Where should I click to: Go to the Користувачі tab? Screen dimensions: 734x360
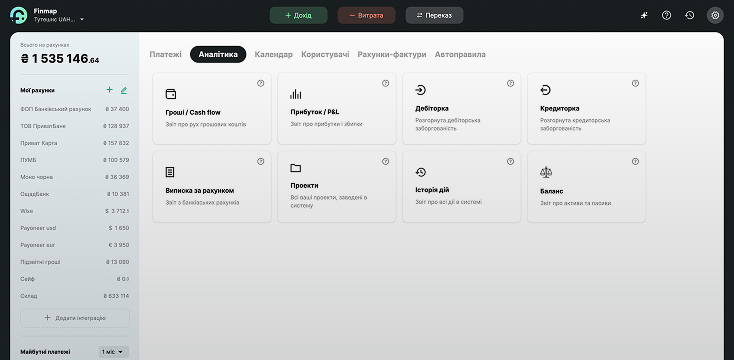[325, 54]
